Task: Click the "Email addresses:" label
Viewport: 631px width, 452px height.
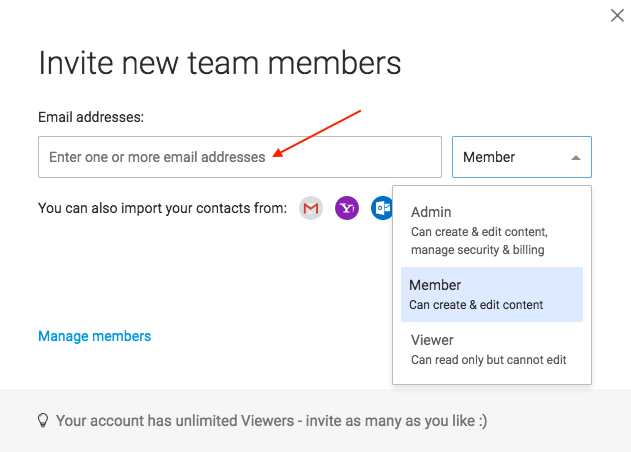Action: 91,117
